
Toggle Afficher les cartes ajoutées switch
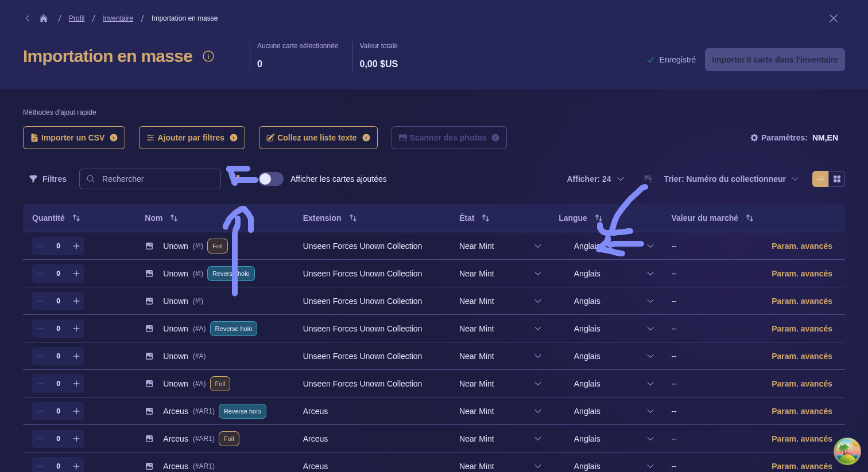coord(271,179)
